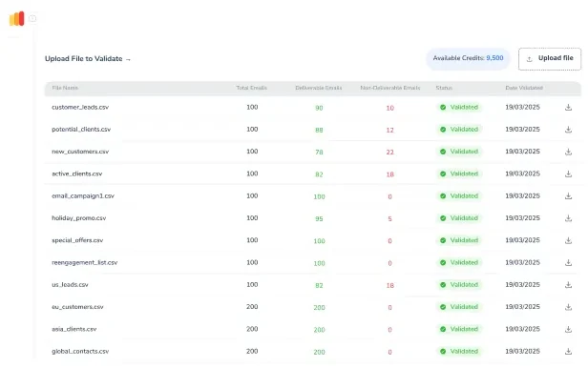
Task: Click deliverable count 88 for potential_clients.csv
Action: click(319, 131)
